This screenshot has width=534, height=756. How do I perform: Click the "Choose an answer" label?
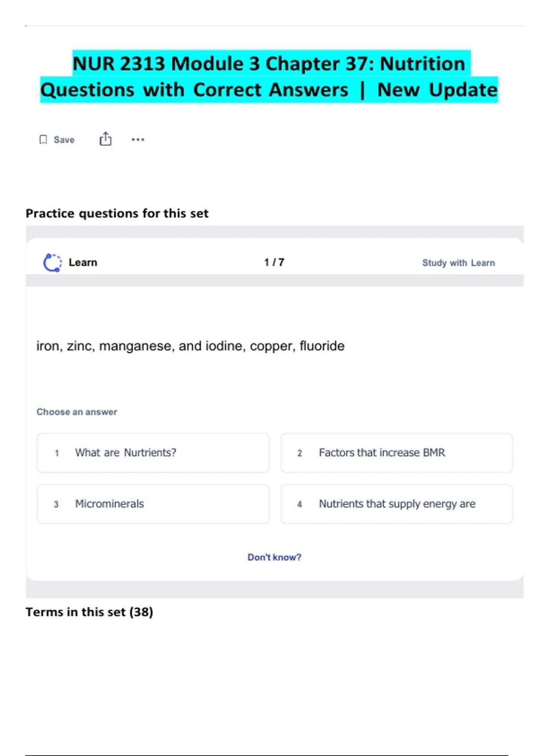(x=77, y=412)
